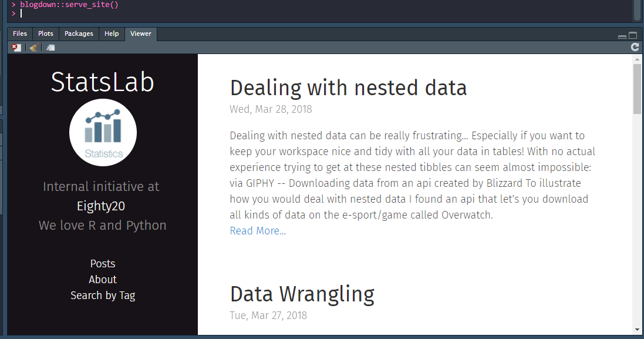Switch to the Packages tab
The width and height of the screenshot is (644, 339).
tap(79, 33)
